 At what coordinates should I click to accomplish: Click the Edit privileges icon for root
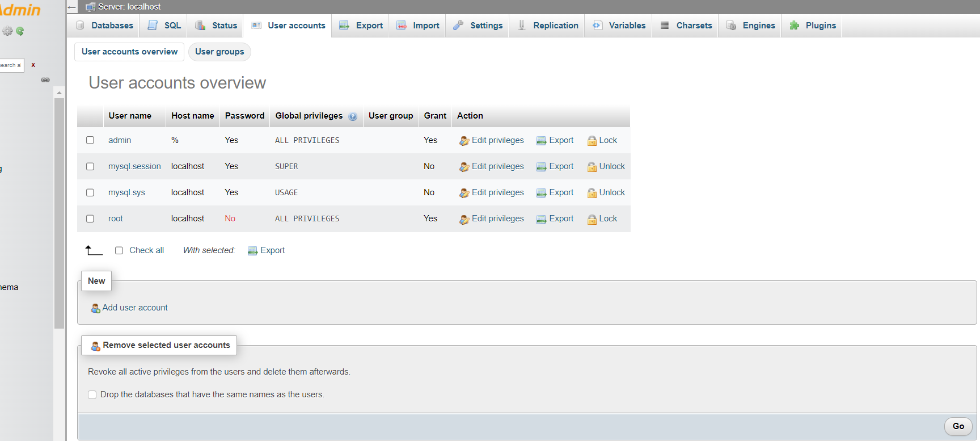[x=464, y=219]
